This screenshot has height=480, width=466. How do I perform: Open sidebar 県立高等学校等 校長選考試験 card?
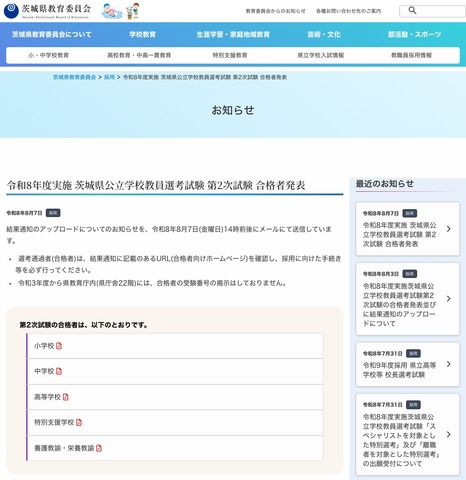[407, 364]
